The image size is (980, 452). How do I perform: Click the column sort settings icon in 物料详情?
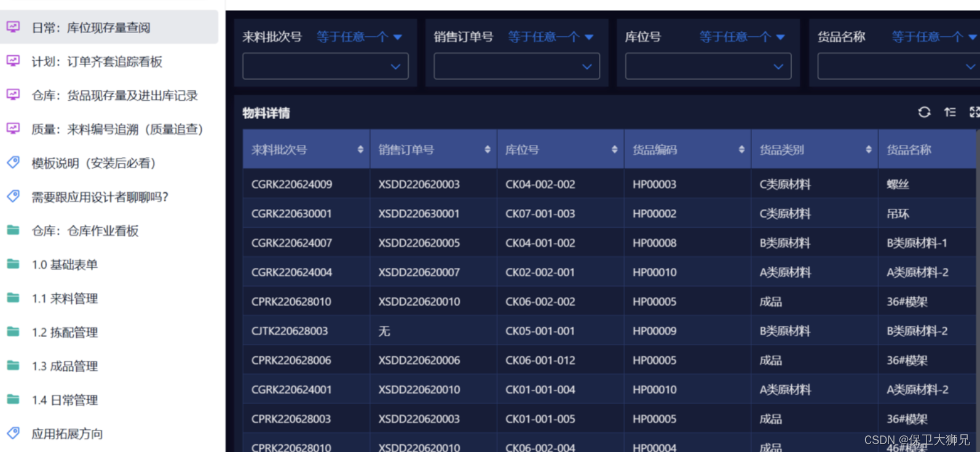950,112
